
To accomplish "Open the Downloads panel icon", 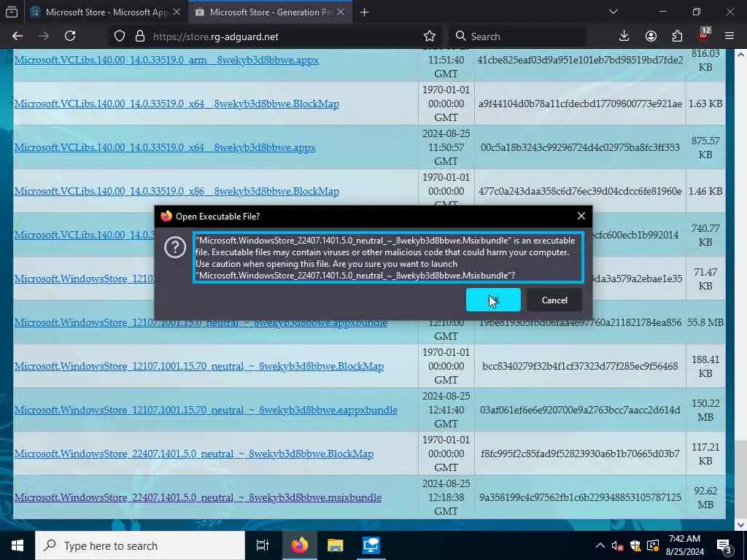I will (624, 36).
